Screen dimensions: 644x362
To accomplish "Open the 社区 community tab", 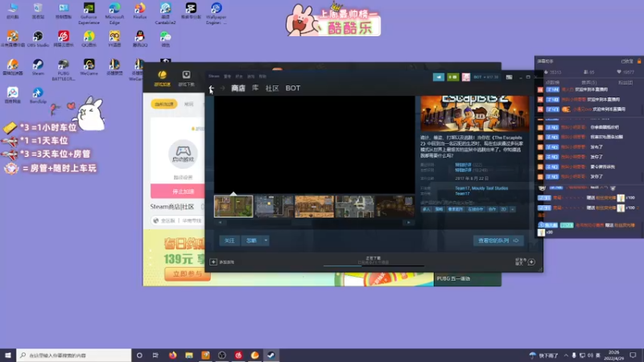I will [x=272, y=88].
